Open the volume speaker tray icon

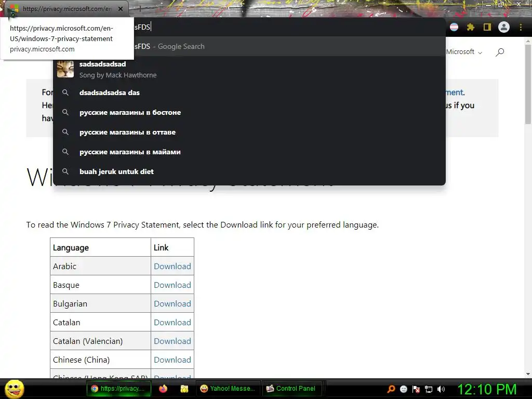441,389
